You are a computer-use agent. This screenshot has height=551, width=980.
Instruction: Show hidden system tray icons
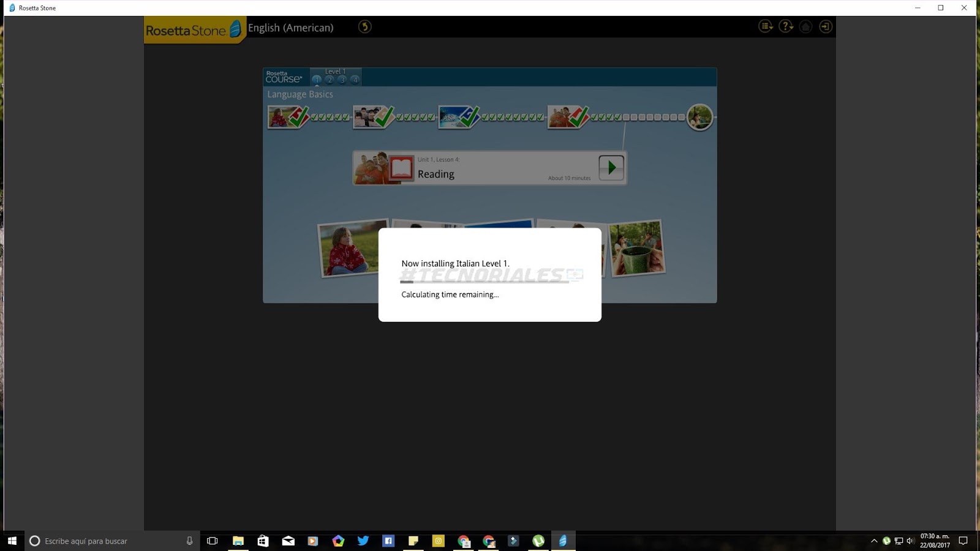[874, 541]
